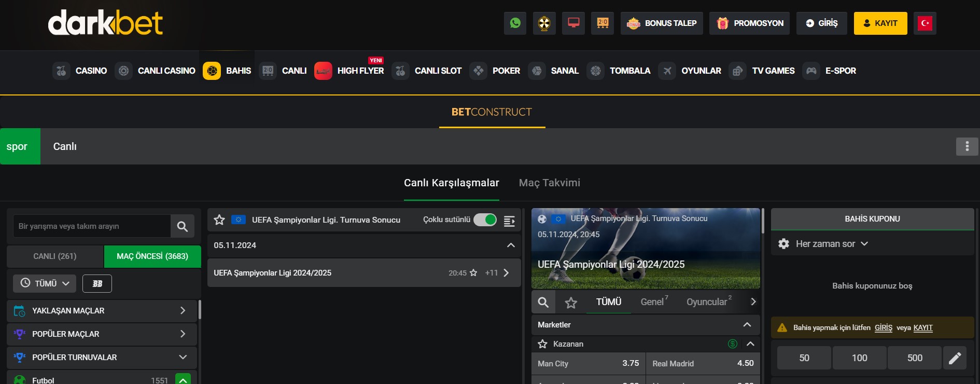Click yellow KAYIT register button
The image size is (980, 384).
[880, 23]
